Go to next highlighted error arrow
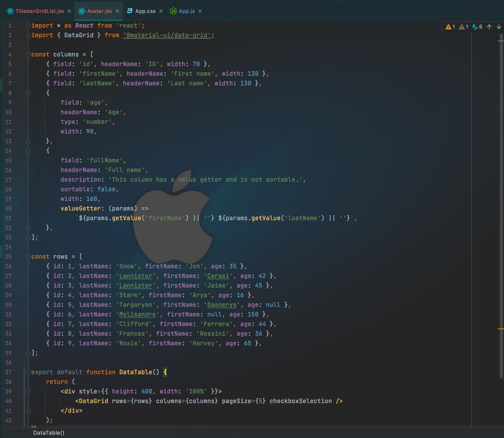The image size is (504, 438). pyautogui.click(x=498, y=27)
